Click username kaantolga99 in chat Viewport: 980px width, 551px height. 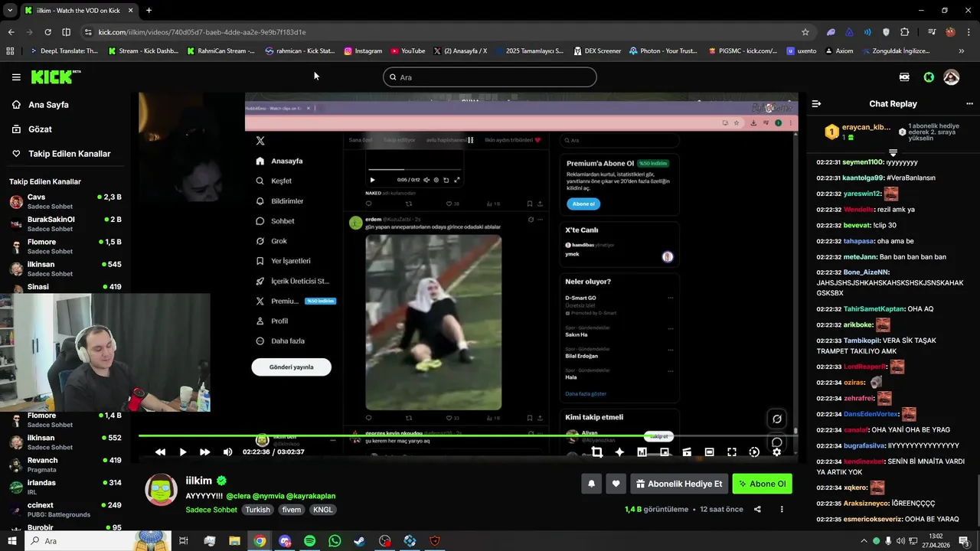pos(863,178)
